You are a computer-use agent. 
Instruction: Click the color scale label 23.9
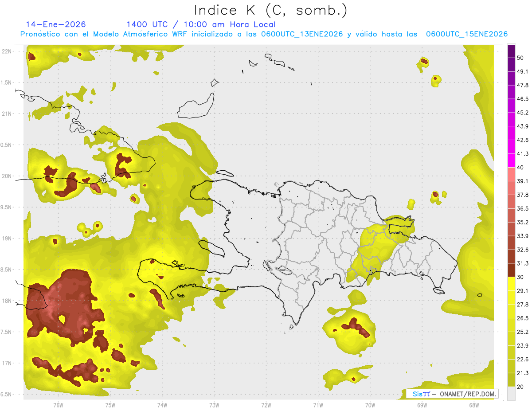point(523,345)
